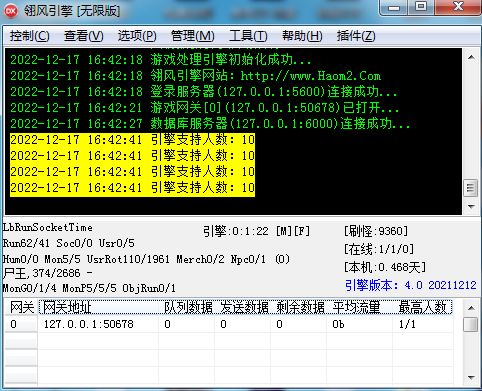Minimize the 翎风引擎 window
Image resolution: width=482 pixels, height=391 pixels.
point(394,7)
